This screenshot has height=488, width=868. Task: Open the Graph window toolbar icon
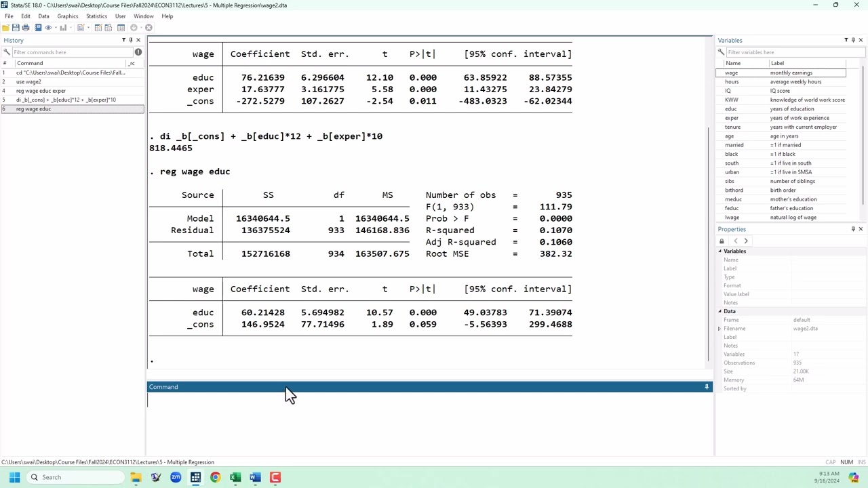pyautogui.click(x=63, y=28)
